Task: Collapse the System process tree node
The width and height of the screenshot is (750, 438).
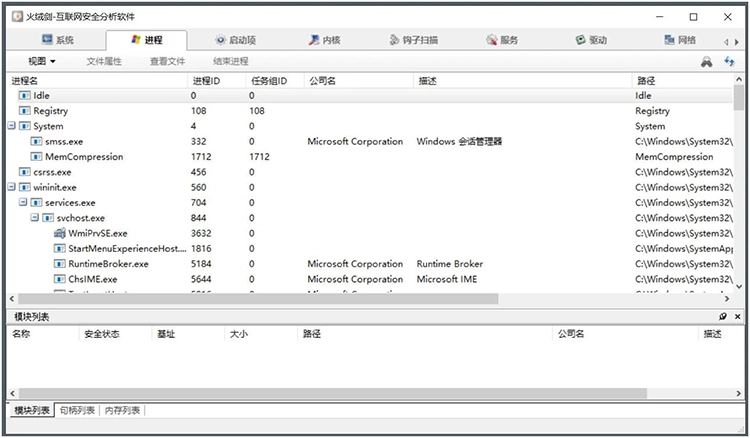Action: (x=11, y=127)
